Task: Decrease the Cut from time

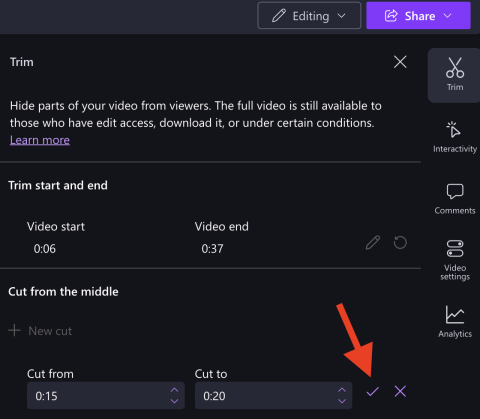Action: (x=174, y=401)
